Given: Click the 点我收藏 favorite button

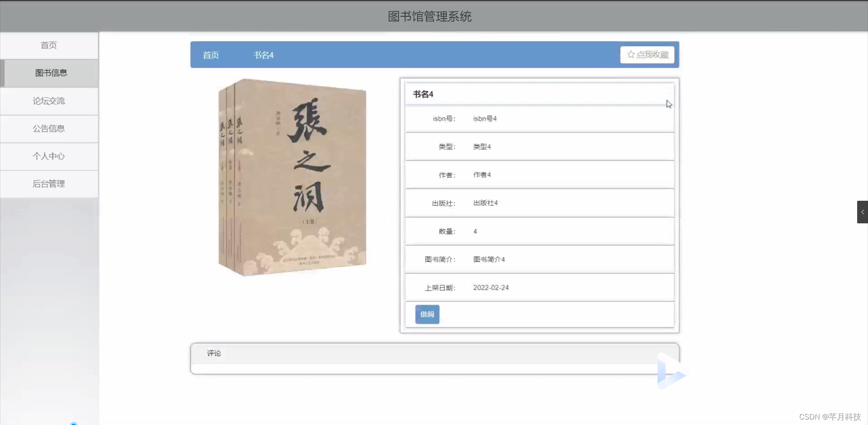Looking at the screenshot, I should click(647, 54).
